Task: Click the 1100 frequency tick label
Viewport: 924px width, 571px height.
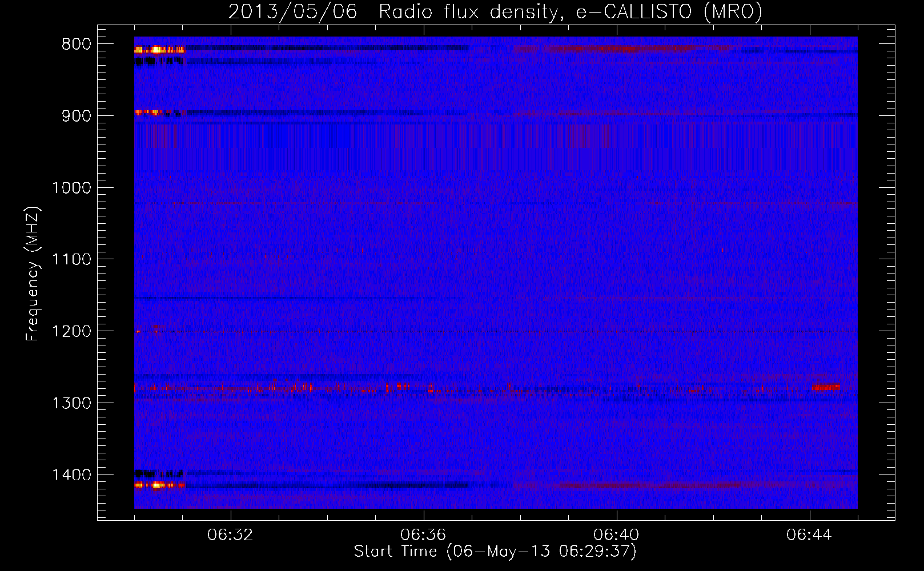Action: coord(72,260)
